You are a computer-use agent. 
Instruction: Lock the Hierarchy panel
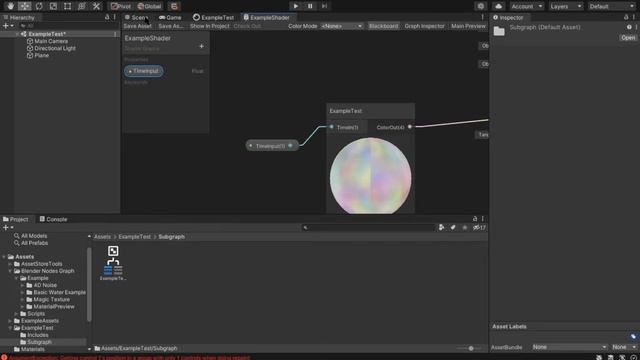pyautogui.click(x=107, y=17)
